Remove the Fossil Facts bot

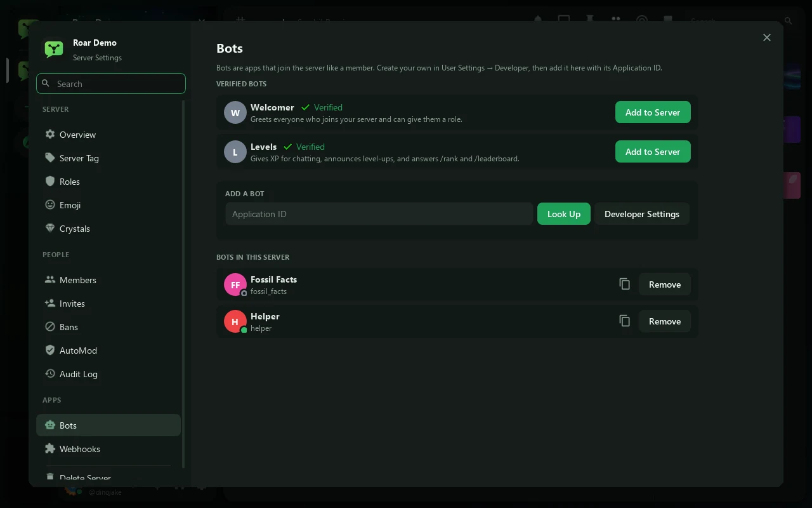coord(665,284)
